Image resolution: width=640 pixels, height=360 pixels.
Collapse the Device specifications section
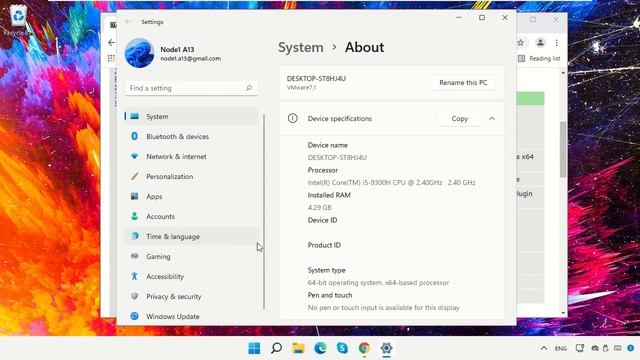492,118
